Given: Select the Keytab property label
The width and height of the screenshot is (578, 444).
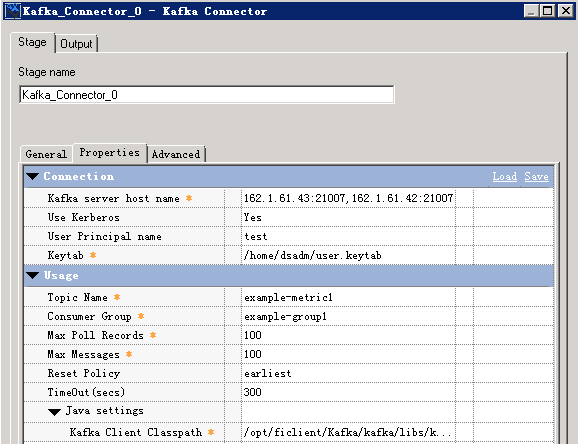Looking at the screenshot, I should point(66,255).
